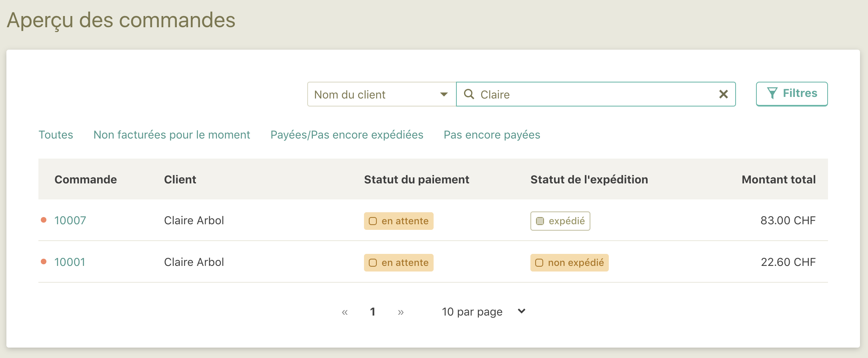Go to next page with » arrow
868x358 pixels.
[x=401, y=312]
